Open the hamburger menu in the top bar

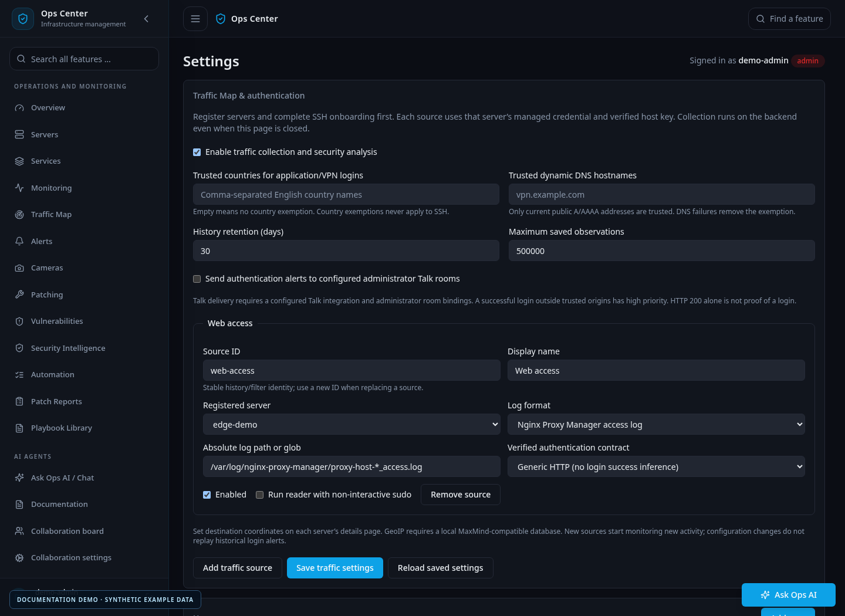(x=195, y=19)
